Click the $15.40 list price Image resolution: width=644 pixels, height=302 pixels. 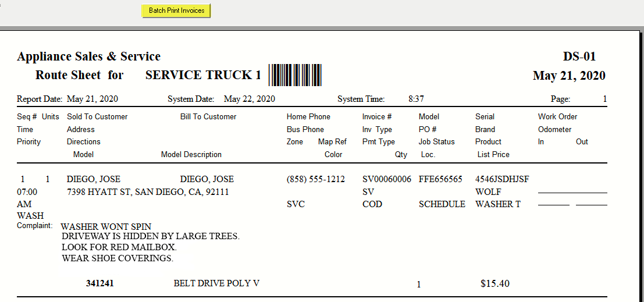click(495, 283)
